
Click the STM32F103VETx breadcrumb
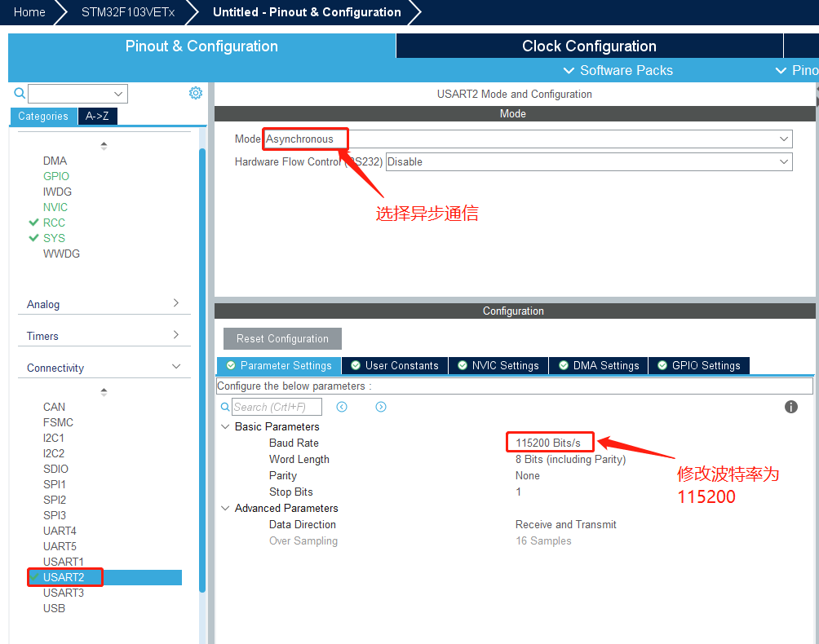pyautogui.click(x=128, y=12)
